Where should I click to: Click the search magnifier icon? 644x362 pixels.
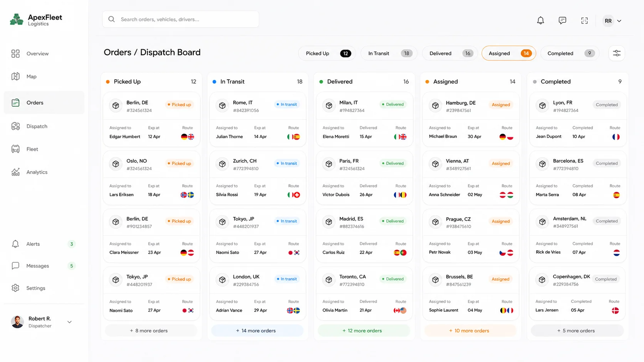(x=111, y=19)
